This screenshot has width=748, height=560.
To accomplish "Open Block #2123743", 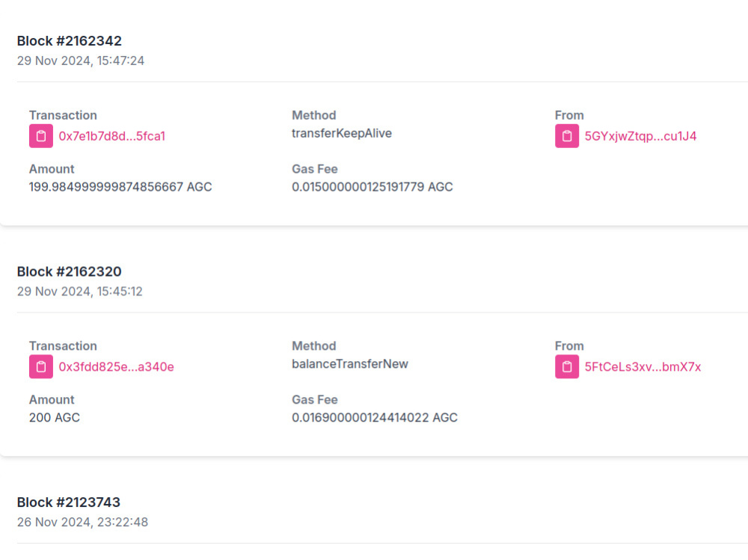I will click(68, 502).
